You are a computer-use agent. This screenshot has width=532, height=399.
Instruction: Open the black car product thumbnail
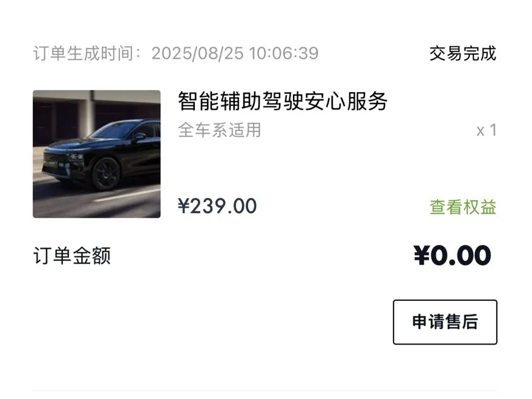(x=97, y=154)
